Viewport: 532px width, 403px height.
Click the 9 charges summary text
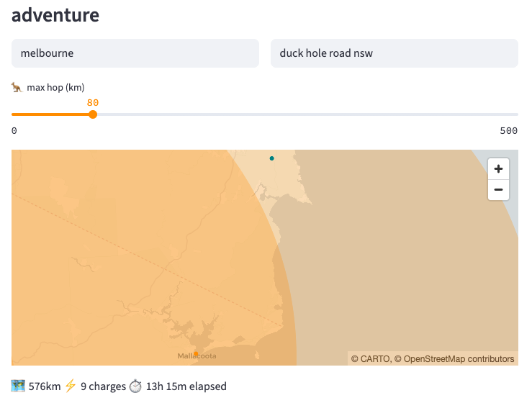(103, 386)
